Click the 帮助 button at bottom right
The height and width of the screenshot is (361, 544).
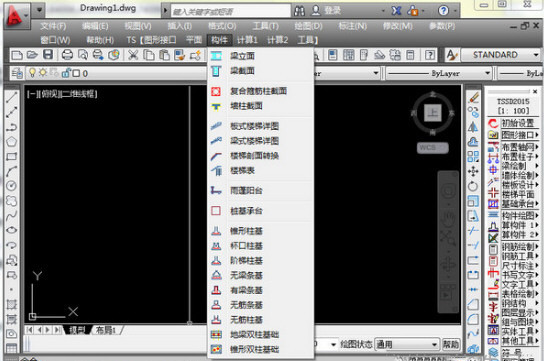pyautogui.click(x=451, y=344)
